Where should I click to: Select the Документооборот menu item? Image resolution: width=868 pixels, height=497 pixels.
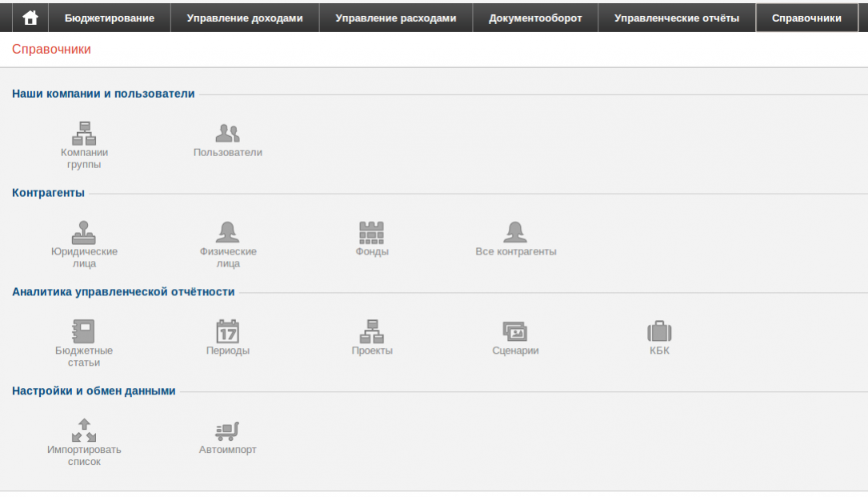click(535, 18)
